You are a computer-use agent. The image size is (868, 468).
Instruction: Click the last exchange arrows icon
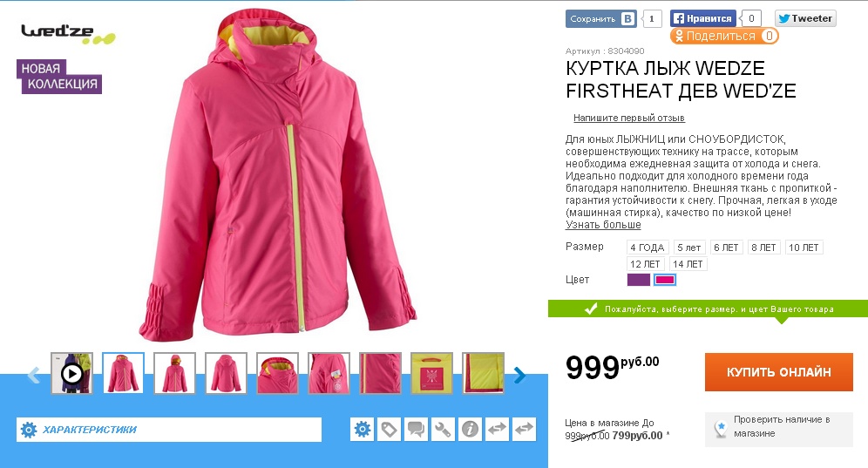pos(524,430)
